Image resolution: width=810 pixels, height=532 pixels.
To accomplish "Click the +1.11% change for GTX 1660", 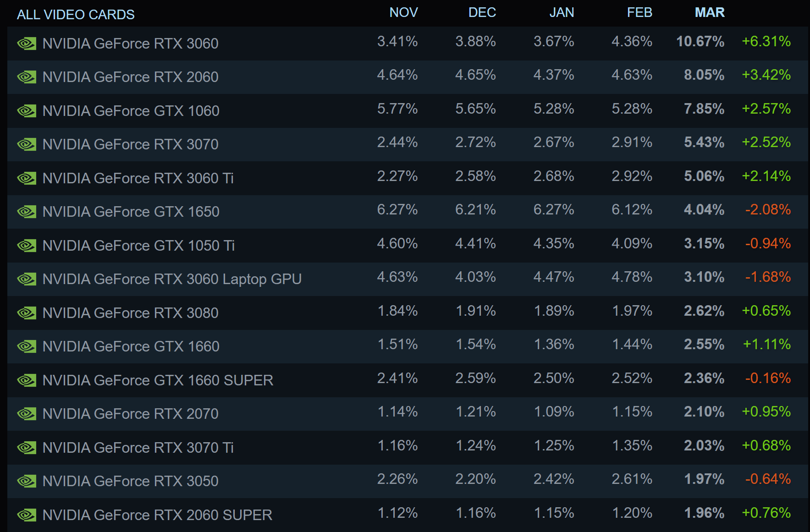I will [766, 344].
